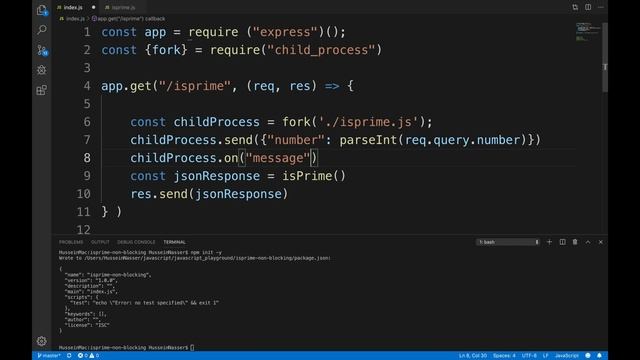Open the Run and Debug view
The image size is (640, 360).
(42, 70)
